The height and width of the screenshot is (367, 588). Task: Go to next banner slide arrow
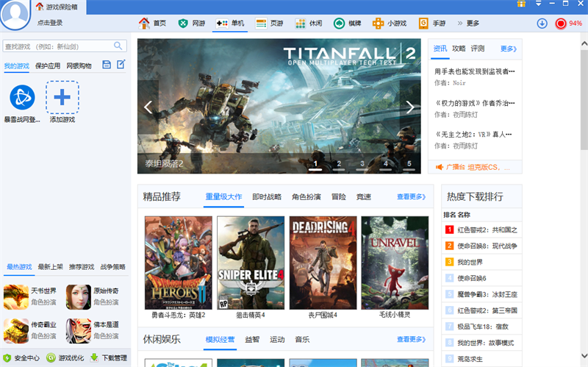pos(410,107)
